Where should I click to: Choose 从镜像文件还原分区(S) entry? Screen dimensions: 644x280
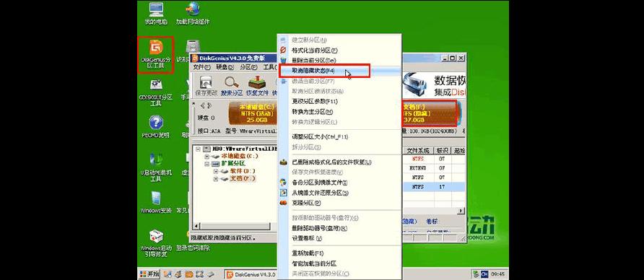[339, 193]
